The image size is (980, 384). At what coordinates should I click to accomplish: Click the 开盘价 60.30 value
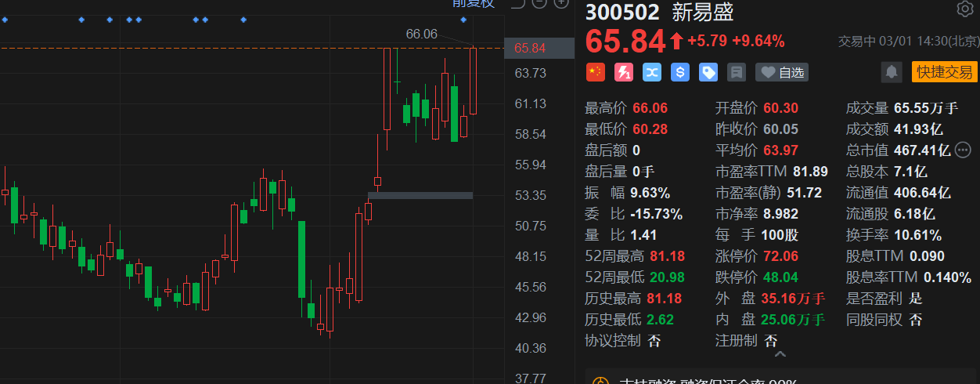781,108
